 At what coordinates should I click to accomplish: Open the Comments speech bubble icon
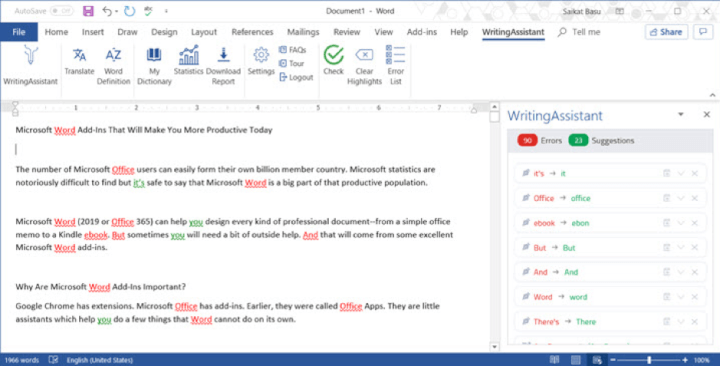point(703,32)
